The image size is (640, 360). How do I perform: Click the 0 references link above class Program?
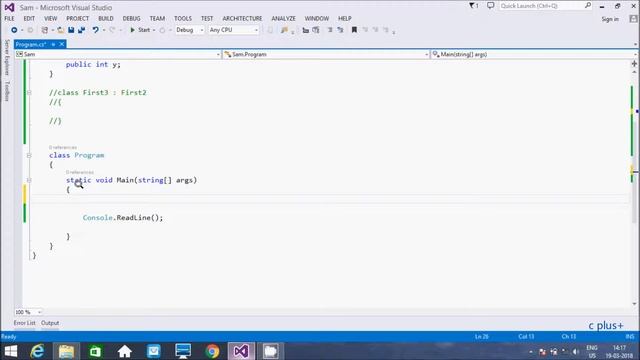(63, 147)
